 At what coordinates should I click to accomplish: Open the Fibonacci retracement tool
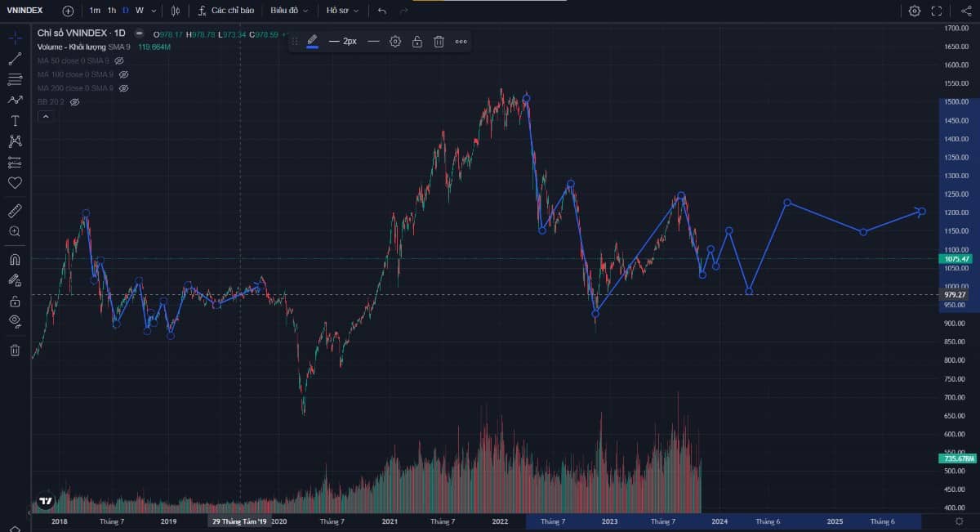point(15,79)
